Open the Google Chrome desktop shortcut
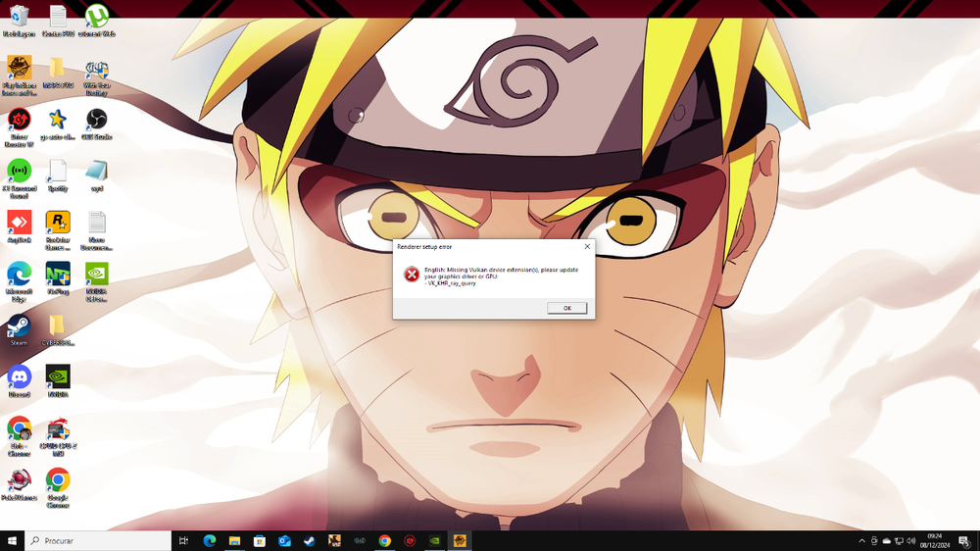 (58, 480)
